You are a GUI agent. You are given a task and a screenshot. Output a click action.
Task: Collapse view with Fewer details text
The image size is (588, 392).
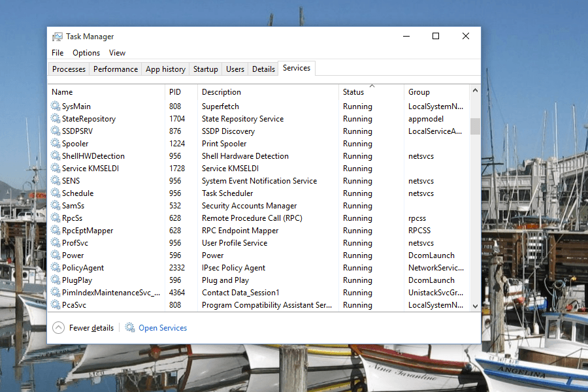pyautogui.click(x=91, y=328)
